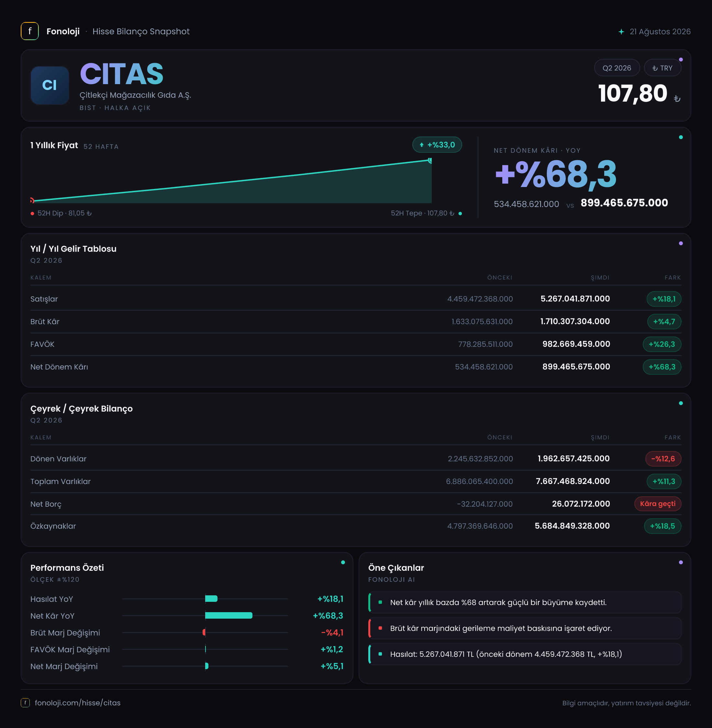This screenshot has height=728, width=712.
Task: Click the small "f" icon in the footer
Action: tap(25, 702)
